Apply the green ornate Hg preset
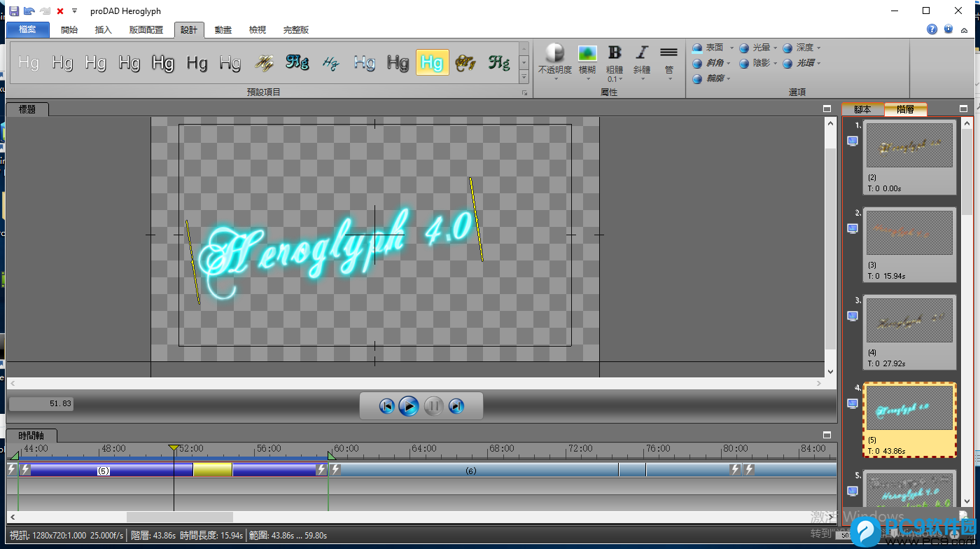 [x=499, y=62]
